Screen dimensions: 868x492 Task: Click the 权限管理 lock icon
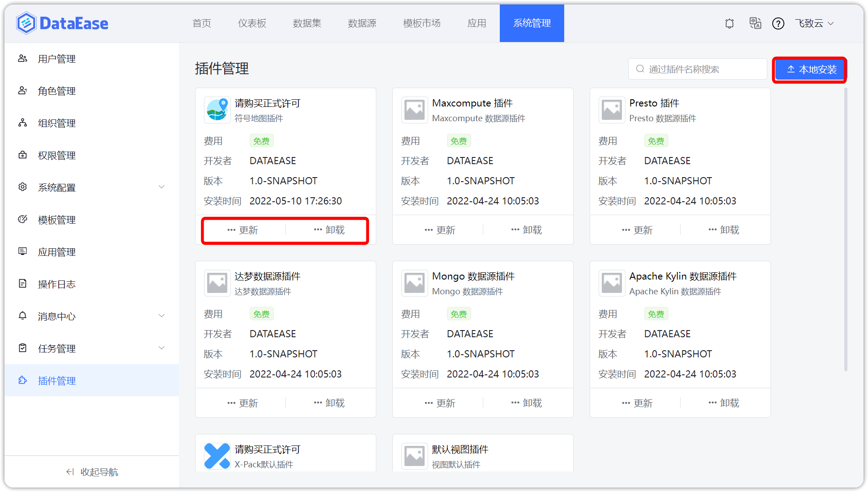click(x=23, y=155)
